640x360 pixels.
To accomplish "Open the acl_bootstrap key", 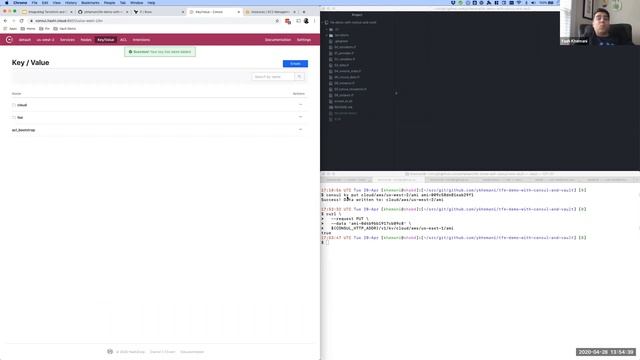I will coord(23,130).
